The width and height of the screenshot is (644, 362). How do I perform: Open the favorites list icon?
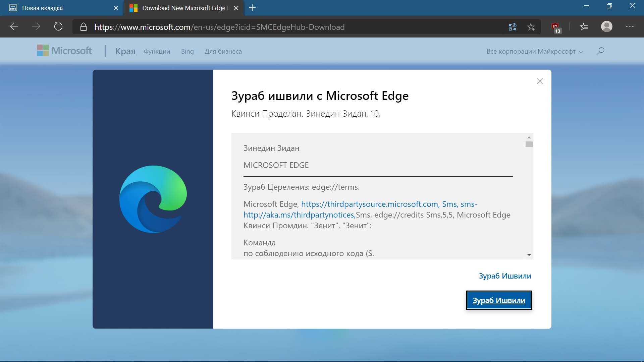(x=584, y=27)
